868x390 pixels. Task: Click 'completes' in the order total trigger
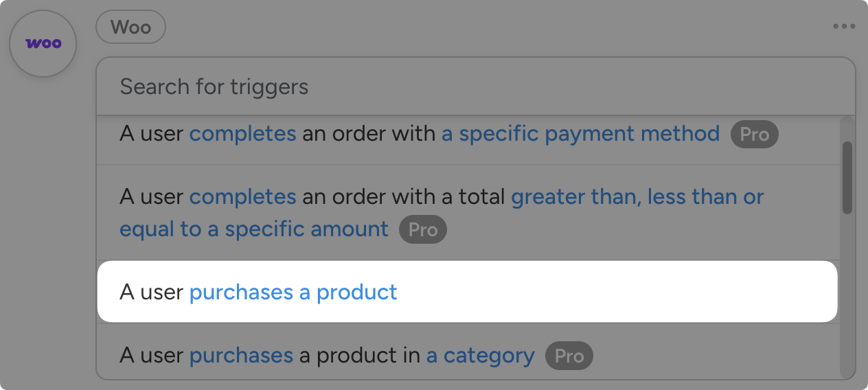242,198
